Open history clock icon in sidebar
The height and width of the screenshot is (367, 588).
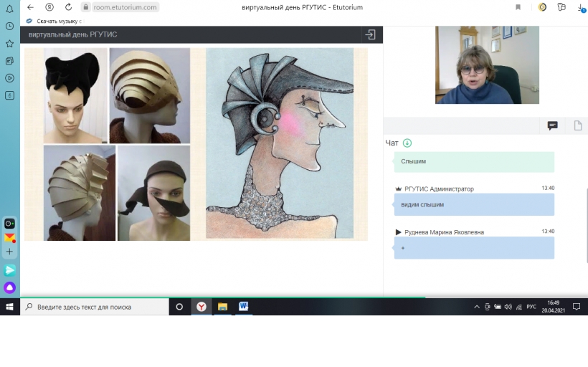click(x=10, y=27)
